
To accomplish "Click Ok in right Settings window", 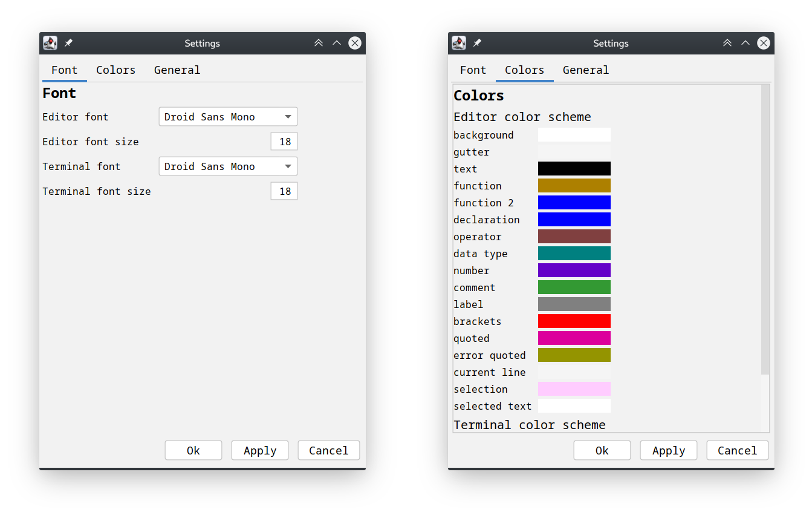I will click(602, 450).
